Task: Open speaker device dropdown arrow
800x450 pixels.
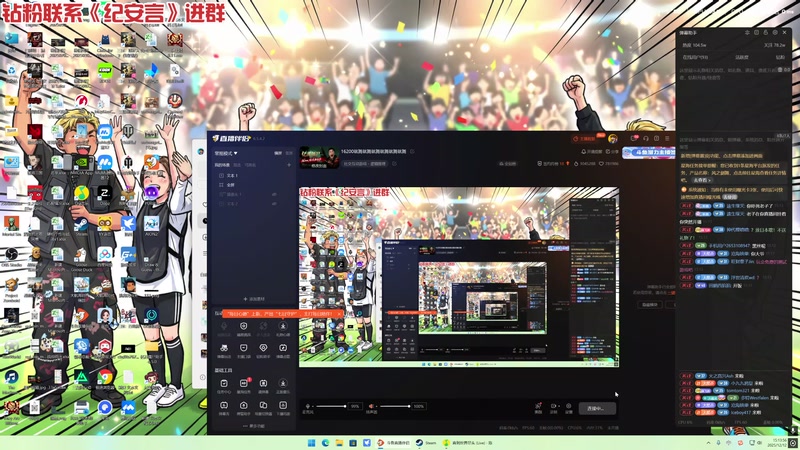Action: [376, 407]
